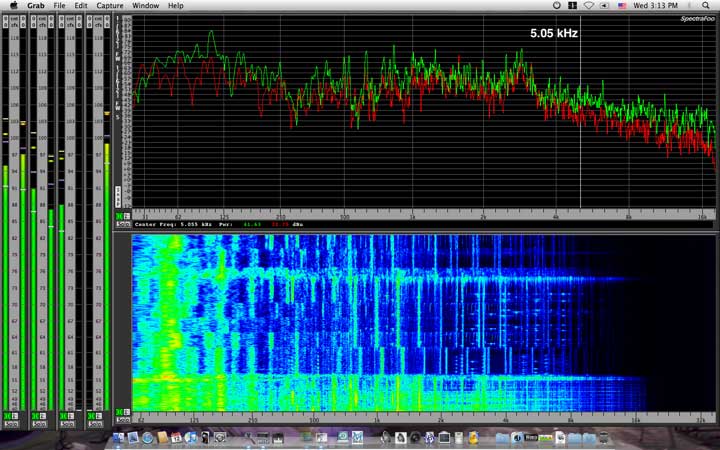
Task: Open the Wi-Fi status menu icon
Action: click(589, 6)
